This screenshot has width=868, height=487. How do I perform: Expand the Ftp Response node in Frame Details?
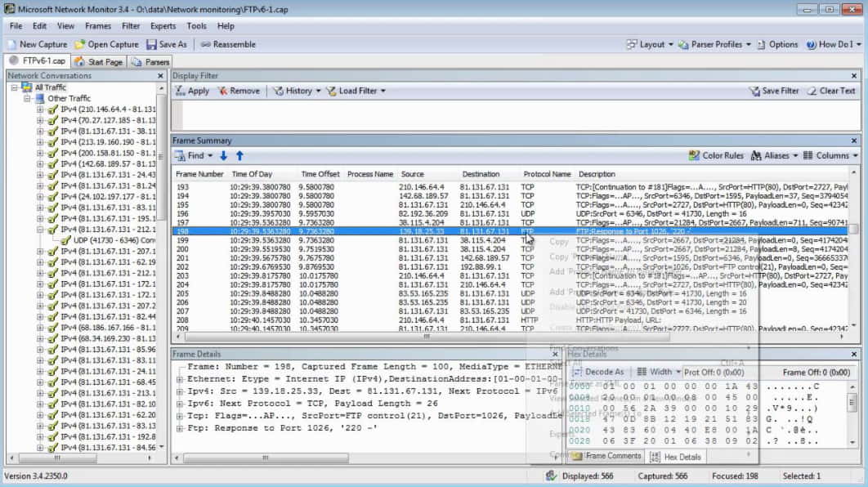click(180, 428)
